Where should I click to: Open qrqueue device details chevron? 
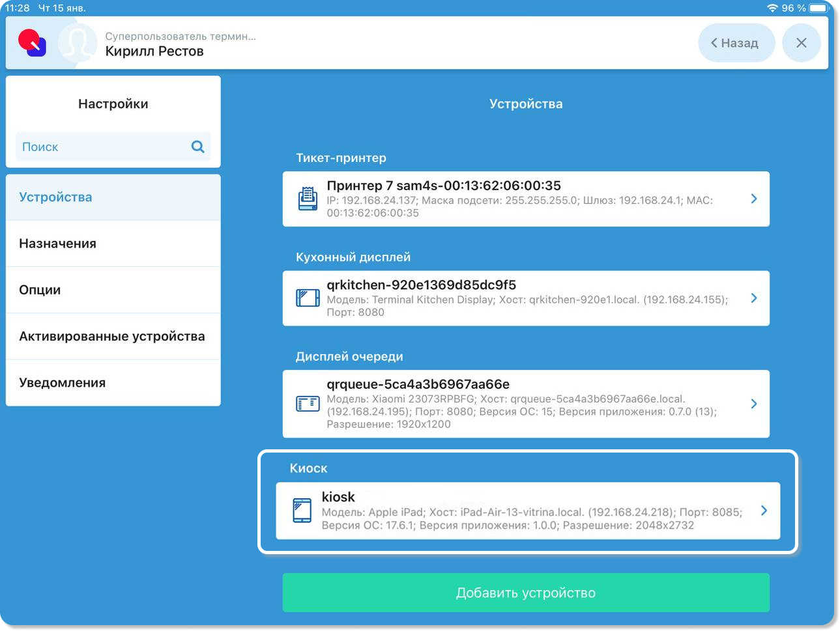[x=754, y=404]
